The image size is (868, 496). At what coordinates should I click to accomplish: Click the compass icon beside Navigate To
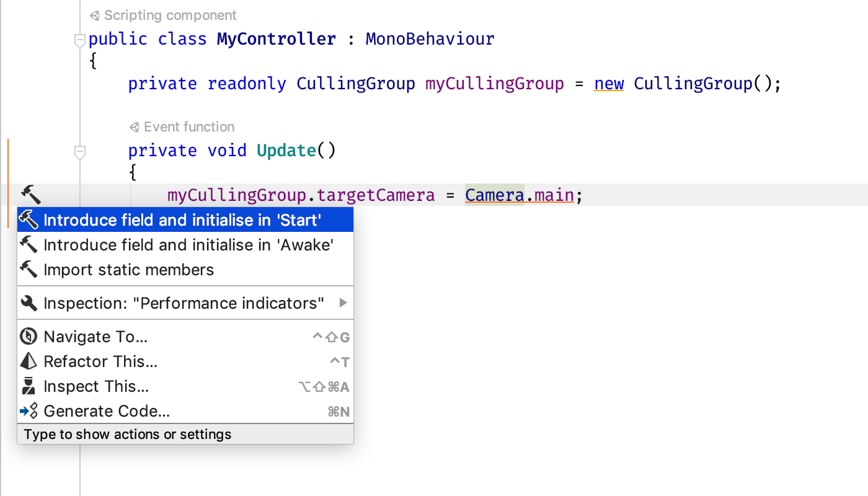[29, 337]
